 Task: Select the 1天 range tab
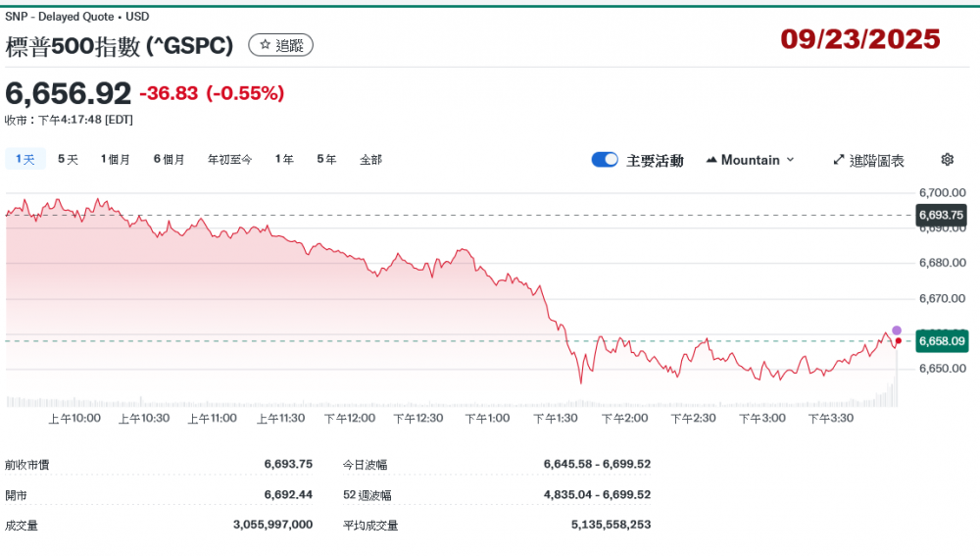(24, 159)
